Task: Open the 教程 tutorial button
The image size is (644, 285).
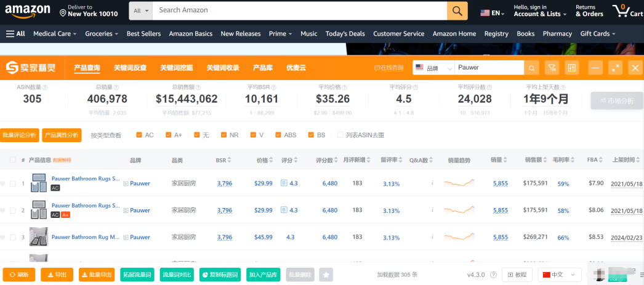Action: click(517, 275)
